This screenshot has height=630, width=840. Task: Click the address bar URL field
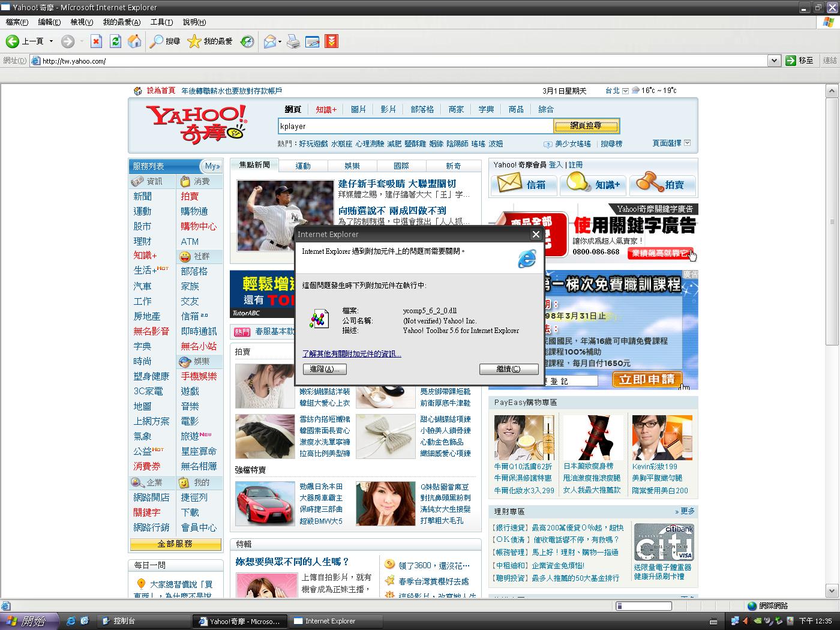399,61
